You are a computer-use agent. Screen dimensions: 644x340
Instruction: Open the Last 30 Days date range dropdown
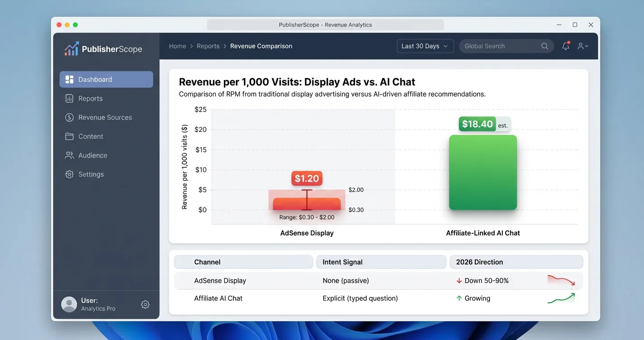(x=425, y=46)
